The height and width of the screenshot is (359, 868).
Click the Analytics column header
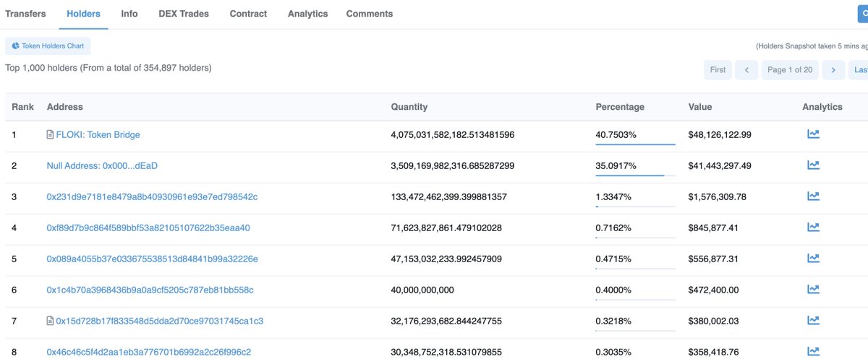[x=822, y=107]
